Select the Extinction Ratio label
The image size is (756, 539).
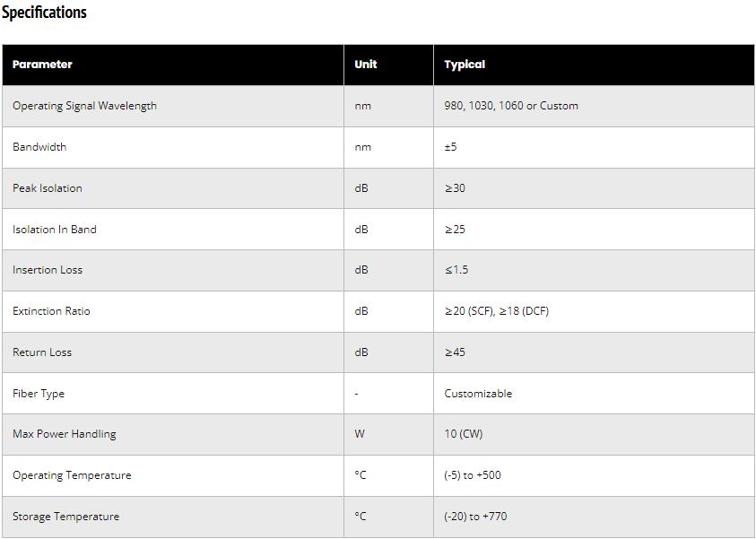point(51,311)
